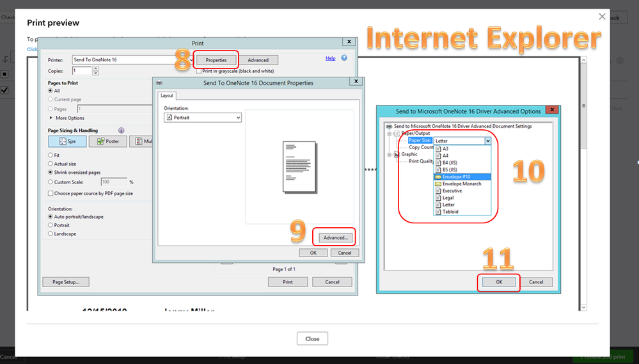Click the Page Sizing info icon

[121, 131]
